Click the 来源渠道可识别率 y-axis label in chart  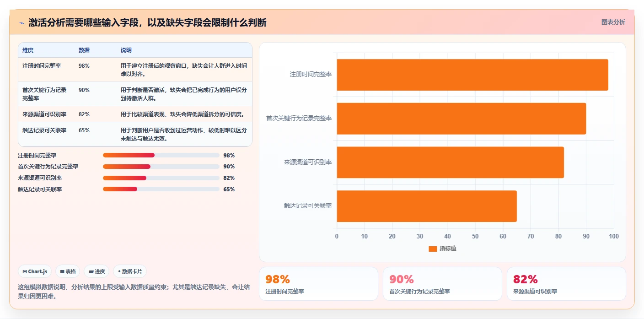308,162
